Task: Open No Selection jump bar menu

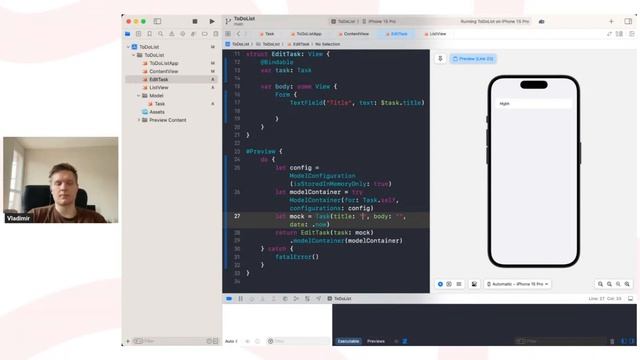Action: click(327, 44)
